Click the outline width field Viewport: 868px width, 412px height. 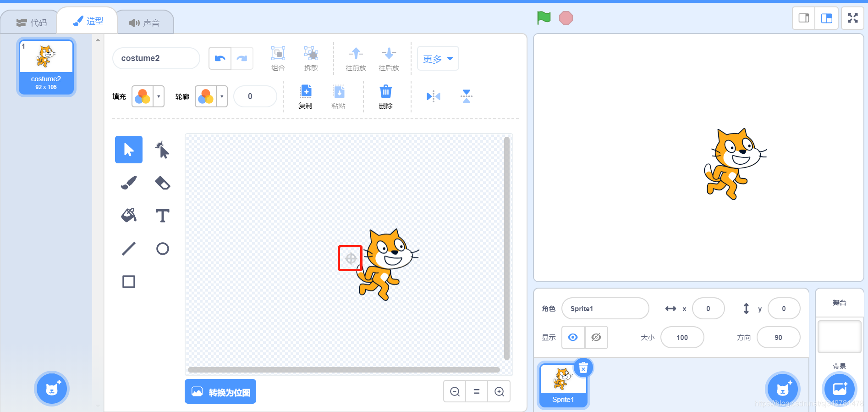255,96
